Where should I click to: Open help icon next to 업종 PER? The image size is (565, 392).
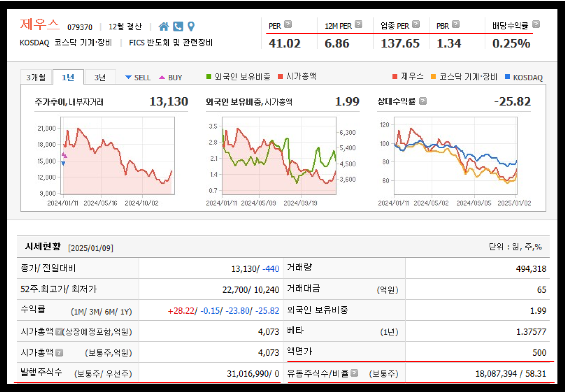416,25
